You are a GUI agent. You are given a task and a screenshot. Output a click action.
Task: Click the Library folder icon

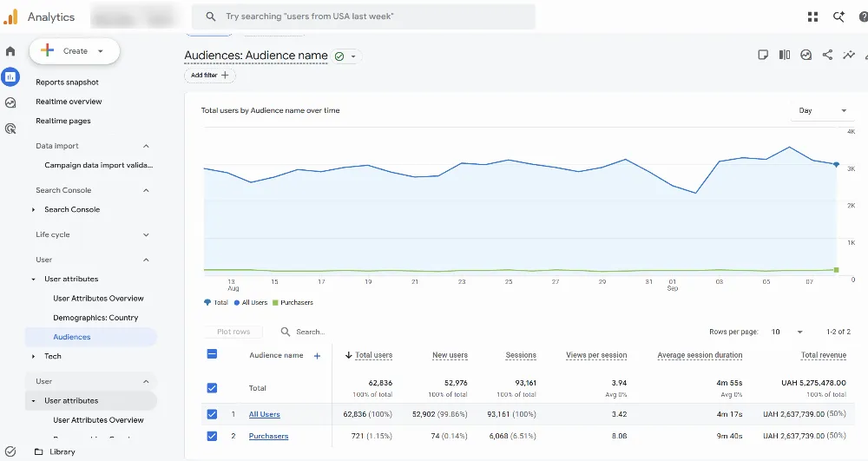click(39, 451)
